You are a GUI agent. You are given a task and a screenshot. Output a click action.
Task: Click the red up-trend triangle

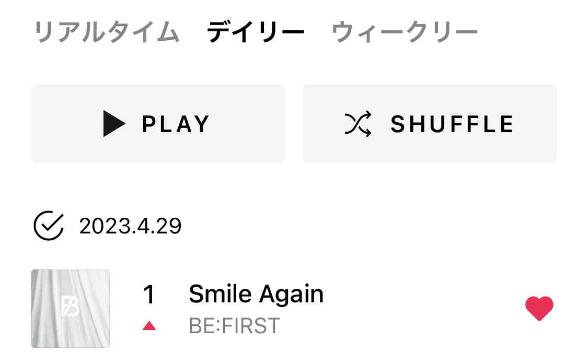coord(149,326)
